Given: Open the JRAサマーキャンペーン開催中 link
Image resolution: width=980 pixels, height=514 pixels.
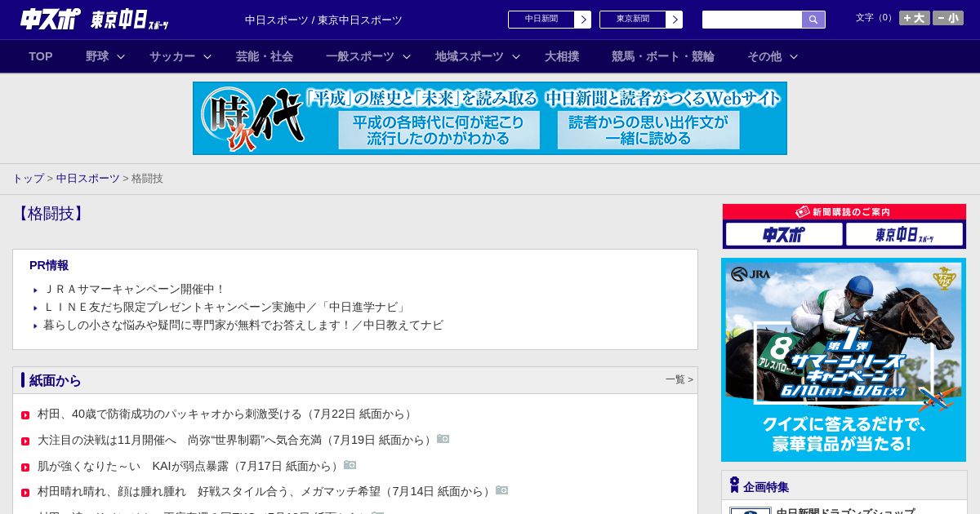Looking at the screenshot, I should pyautogui.click(x=134, y=289).
